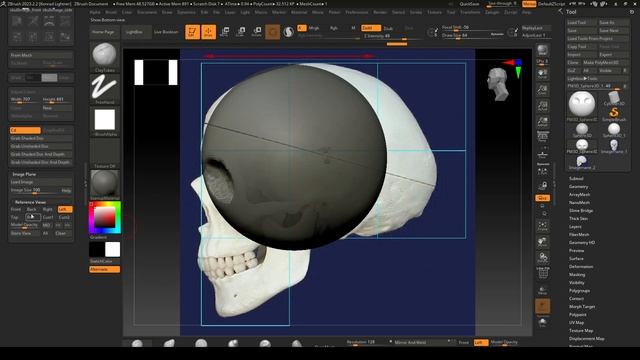Expand the Texture Map section
Screen dimensions: 640x360
point(581,331)
